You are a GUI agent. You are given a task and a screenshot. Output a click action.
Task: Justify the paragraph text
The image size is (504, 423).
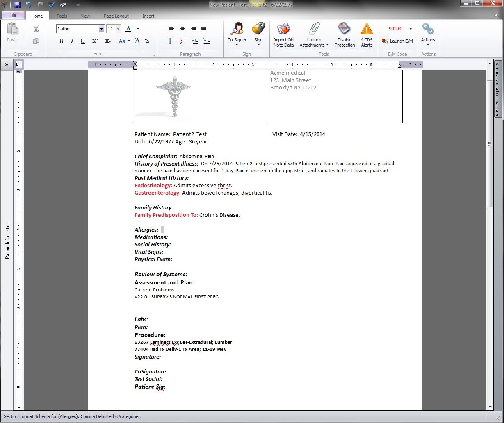(x=204, y=29)
